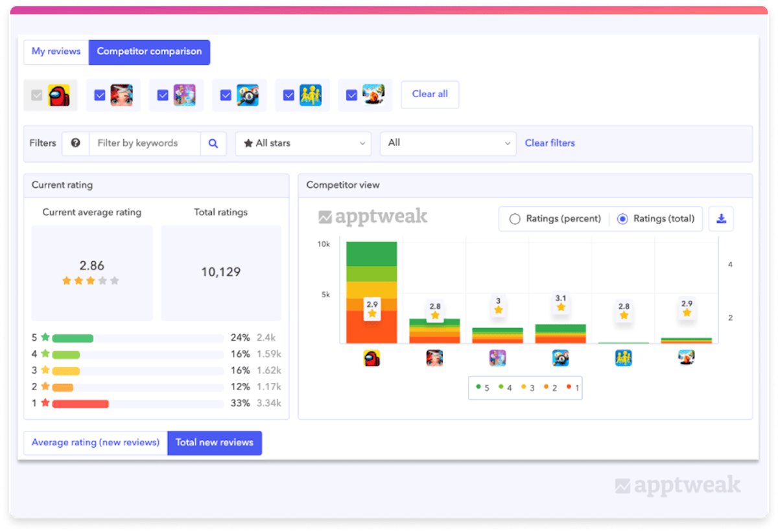Click the 5-star green rating bar
This screenshot has height=532, width=778.
point(73,338)
